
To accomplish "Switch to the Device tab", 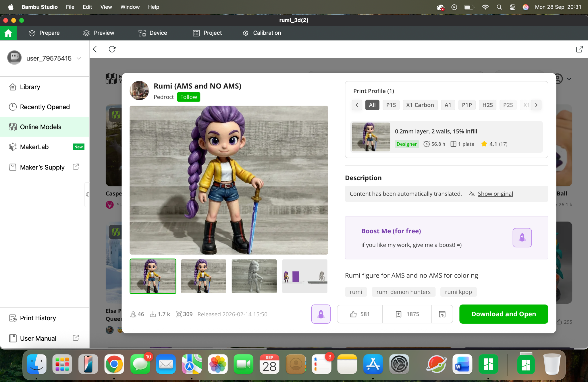I will point(153,33).
